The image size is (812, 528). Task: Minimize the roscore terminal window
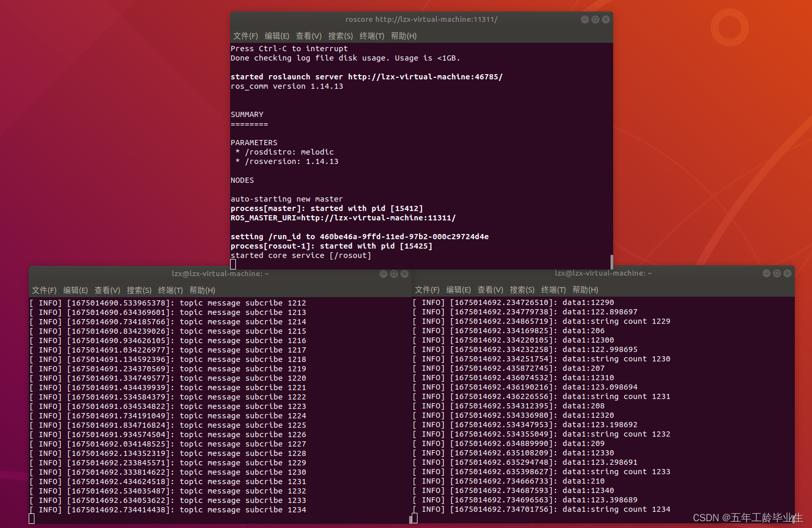tap(584, 19)
